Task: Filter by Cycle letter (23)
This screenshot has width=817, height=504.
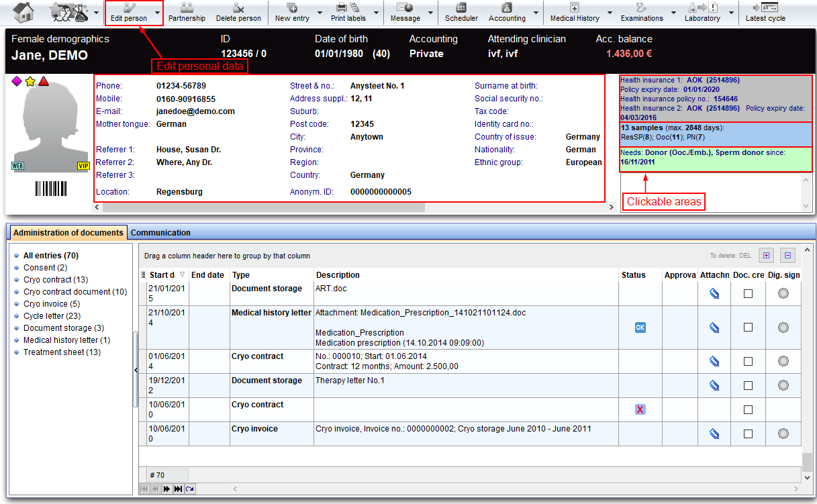Action: tap(52, 316)
